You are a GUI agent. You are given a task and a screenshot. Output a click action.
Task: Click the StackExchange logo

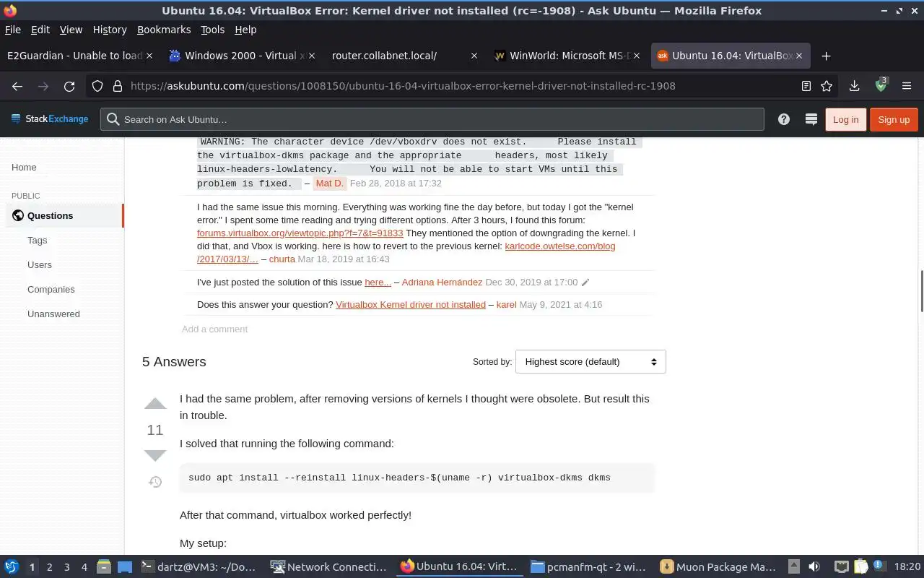(49, 119)
